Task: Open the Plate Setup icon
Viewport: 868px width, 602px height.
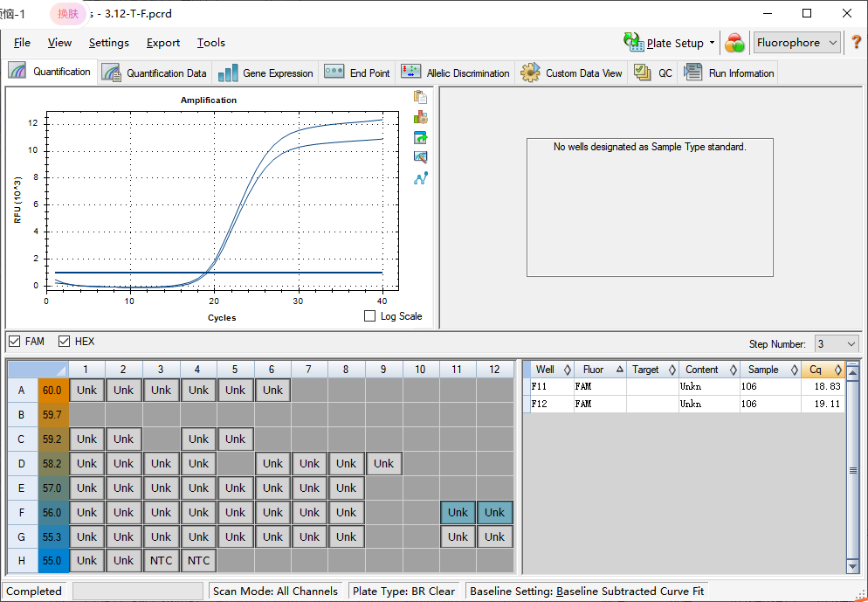Action: tap(634, 42)
